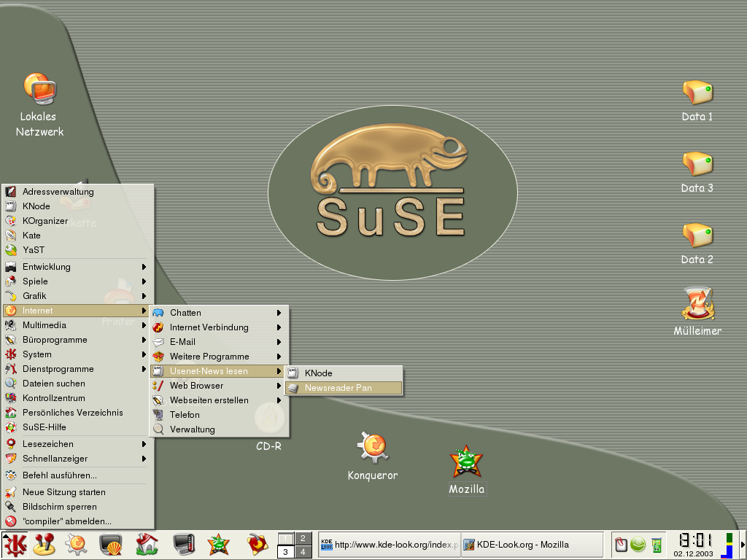Switch to virtual desktop 2
The width and height of the screenshot is (747, 560).
(x=303, y=538)
